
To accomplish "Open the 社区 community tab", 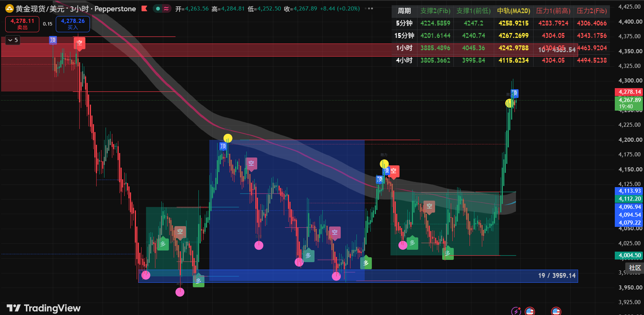I will 634,267.
